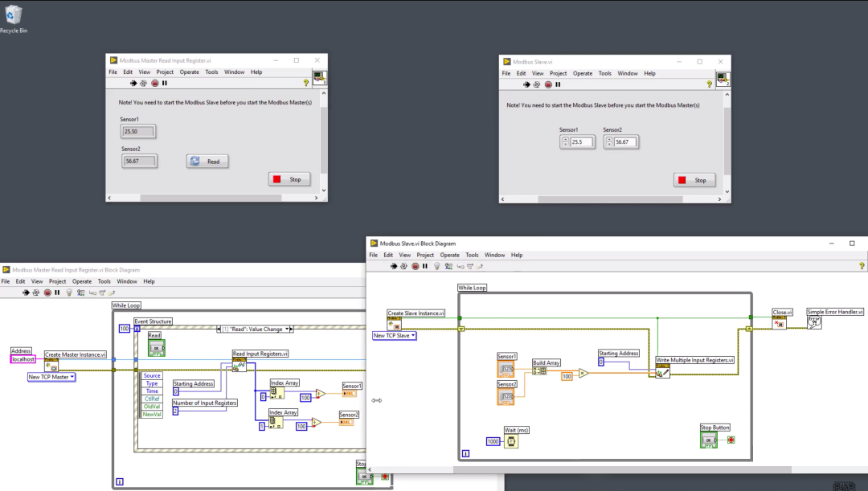868x491 pixels.
Task: Open the Tools menu in Master block diagram window
Action: click(x=104, y=281)
